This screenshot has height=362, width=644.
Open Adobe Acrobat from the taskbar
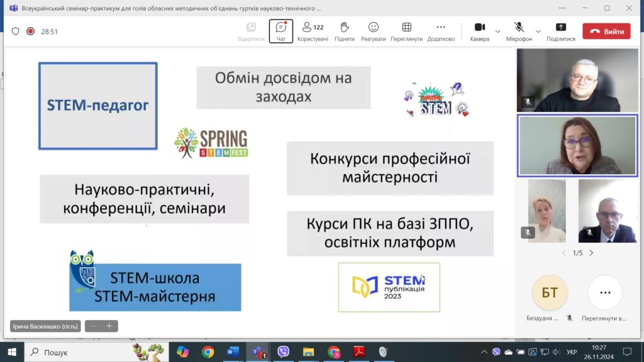pyautogui.click(x=359, y=352)
